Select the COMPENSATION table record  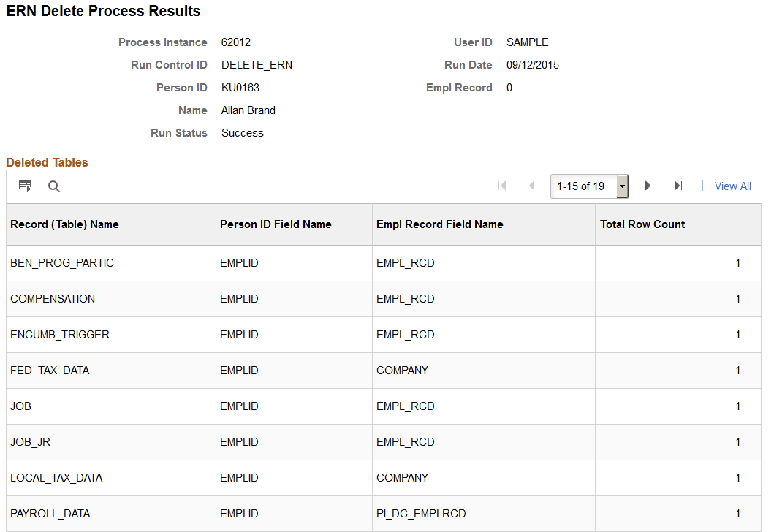[x=52, y=299]
